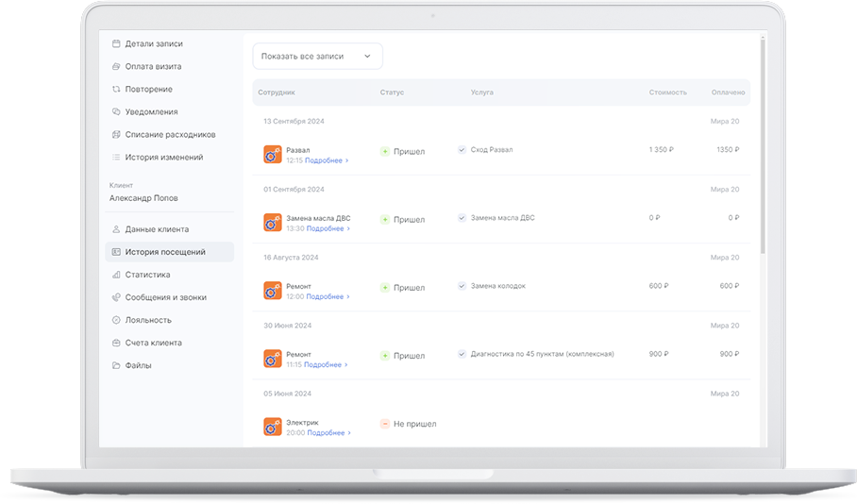Click the icon beside Списание расходников

116,134
